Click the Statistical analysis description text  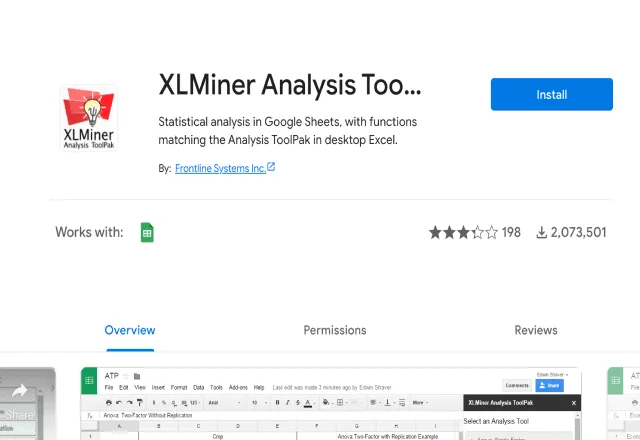(287, 131)
